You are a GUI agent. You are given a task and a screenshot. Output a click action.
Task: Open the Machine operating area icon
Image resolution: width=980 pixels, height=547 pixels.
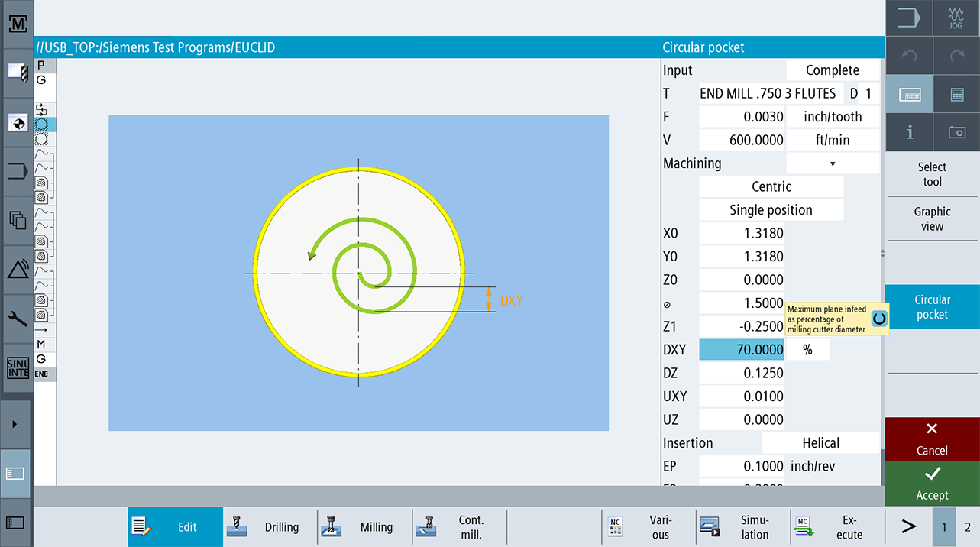(17, 24)
